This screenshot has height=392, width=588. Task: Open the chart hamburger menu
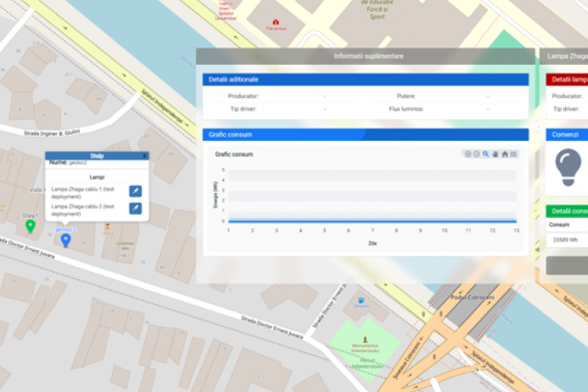point(514,154)
